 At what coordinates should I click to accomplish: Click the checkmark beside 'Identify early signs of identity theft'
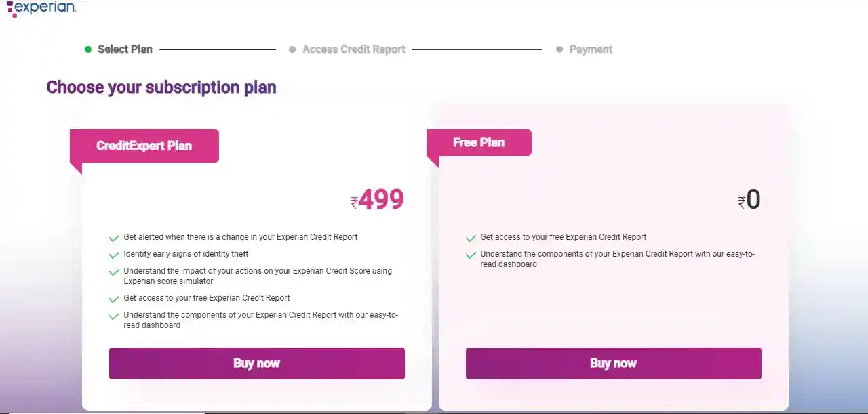pos(114,255)
